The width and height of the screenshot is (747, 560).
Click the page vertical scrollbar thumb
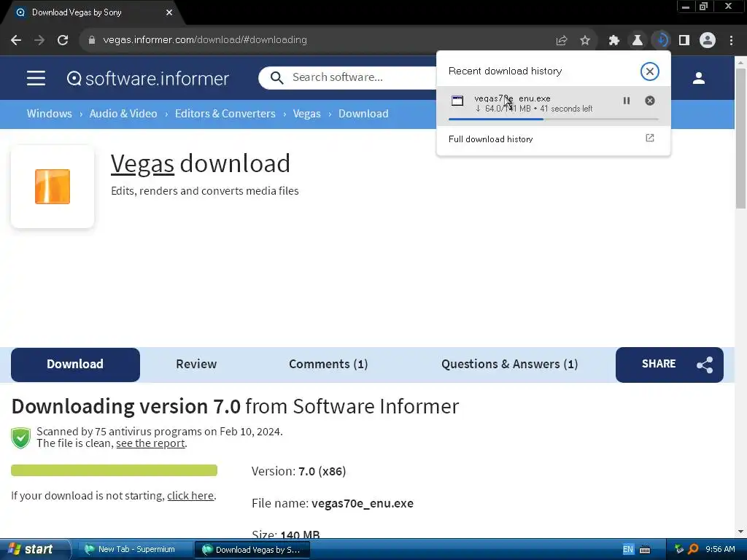pyautogui.click(x=740, y=138)
